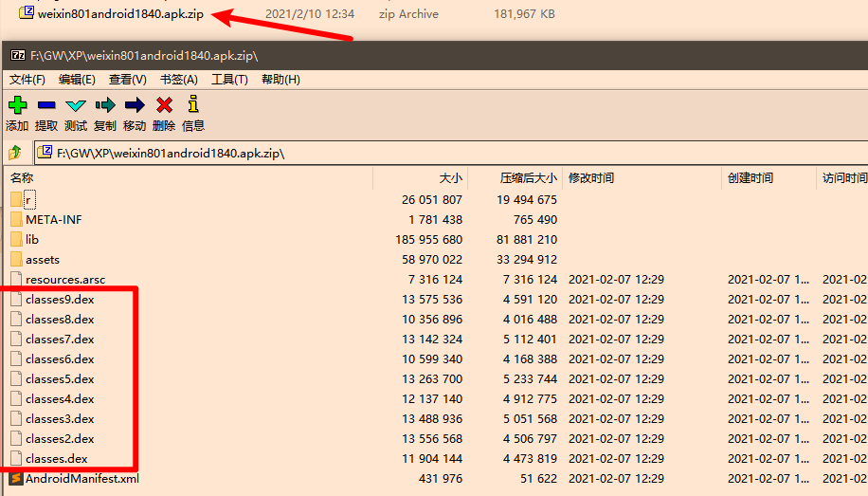Select the assets folder name
868x496 pixels.
coord(43,259)
